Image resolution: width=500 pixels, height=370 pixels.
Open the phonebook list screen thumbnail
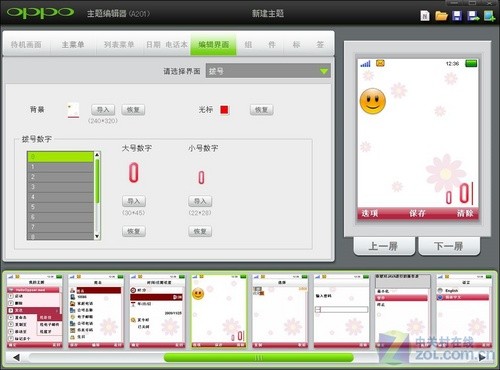coord(96,311)
